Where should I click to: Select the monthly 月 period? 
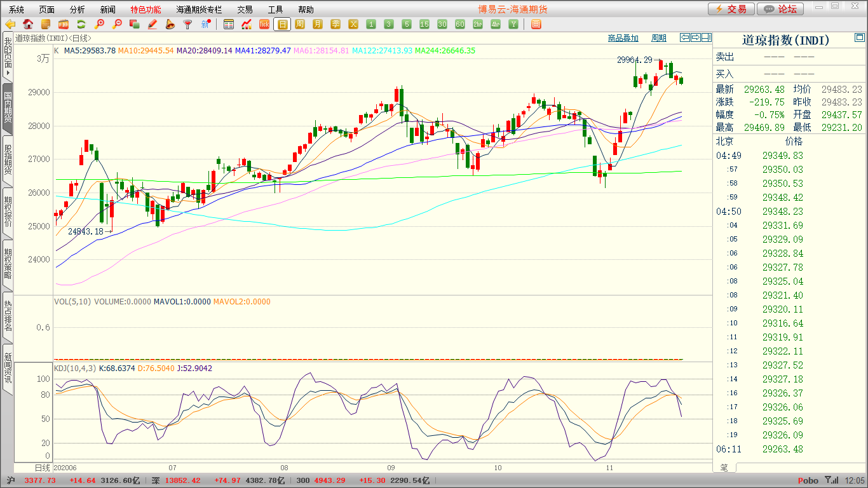click(x=318, y=25)
